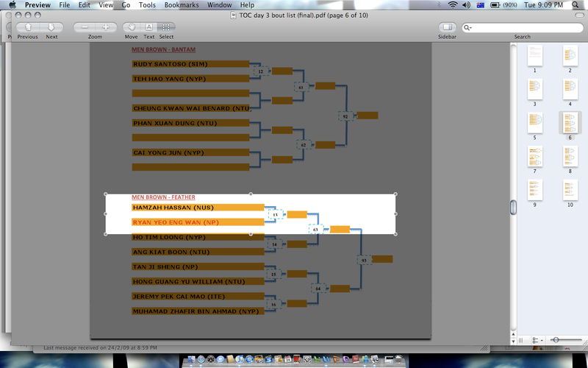Toggle the Sidebar panel button

[x=446, y=27]
